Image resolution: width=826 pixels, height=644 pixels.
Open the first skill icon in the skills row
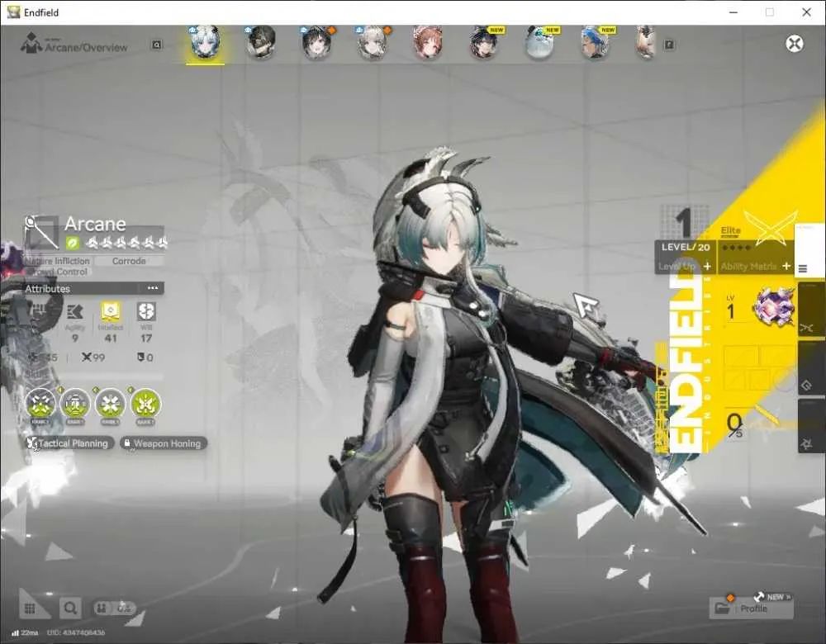click(40, 405)
